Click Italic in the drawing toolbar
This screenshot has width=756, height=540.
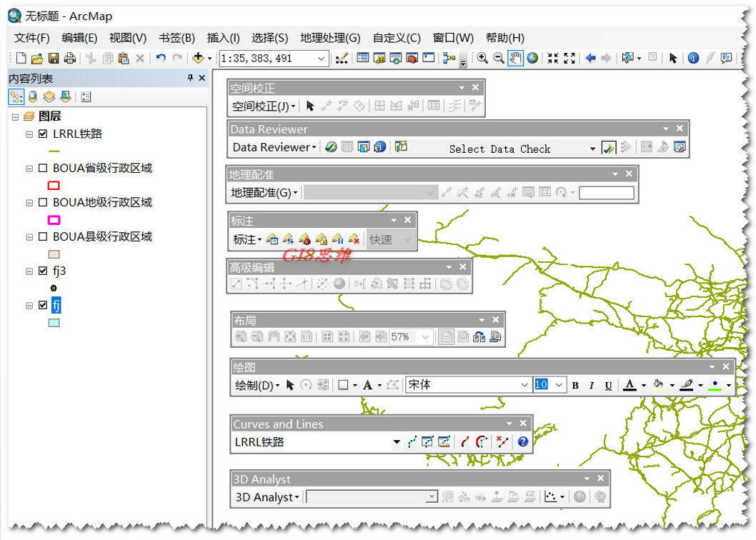[592, 385]
